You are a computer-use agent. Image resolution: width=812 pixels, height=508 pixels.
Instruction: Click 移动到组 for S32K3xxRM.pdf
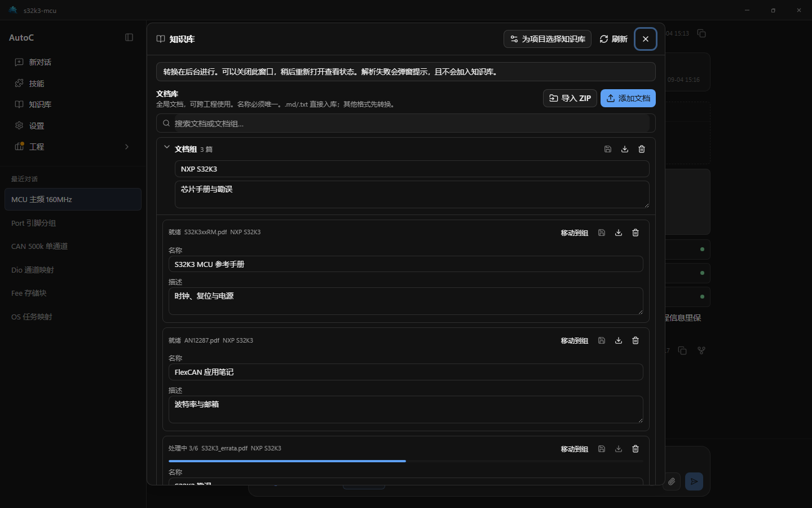(574, 233)
